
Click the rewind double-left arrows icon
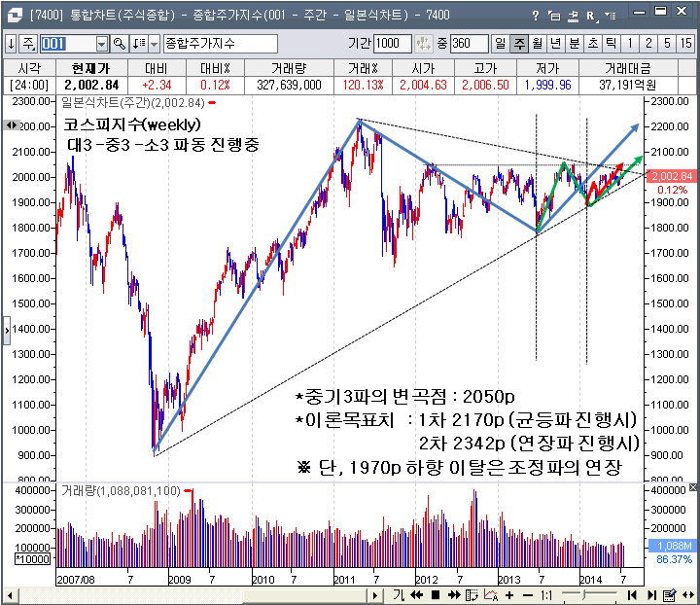pyautogui.click(x=416, y=595)
